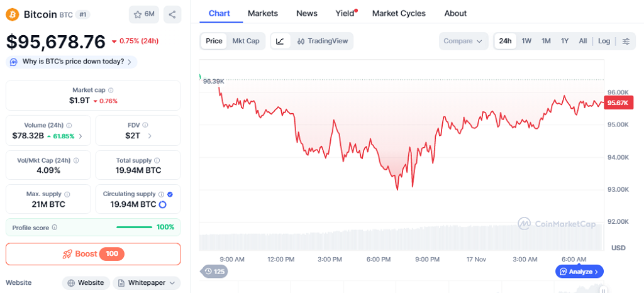Click the Bitcoin logo icon
Image resolution: width=644 pixels, height=293 pixels.
(x=13, y=14)
